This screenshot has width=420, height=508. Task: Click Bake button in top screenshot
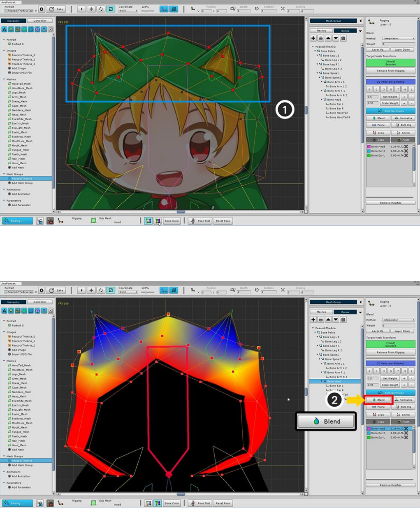(x=57, y=9)
